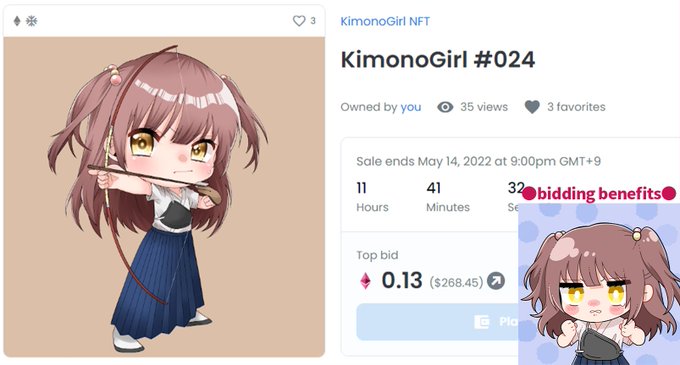Open the 3 favorites list
The width and height of the screenshot is (680, 365).
click(576, 107)
